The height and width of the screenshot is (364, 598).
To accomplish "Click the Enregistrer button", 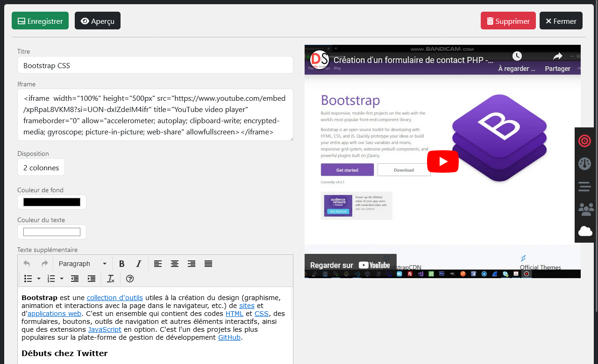I will (40, 21).
